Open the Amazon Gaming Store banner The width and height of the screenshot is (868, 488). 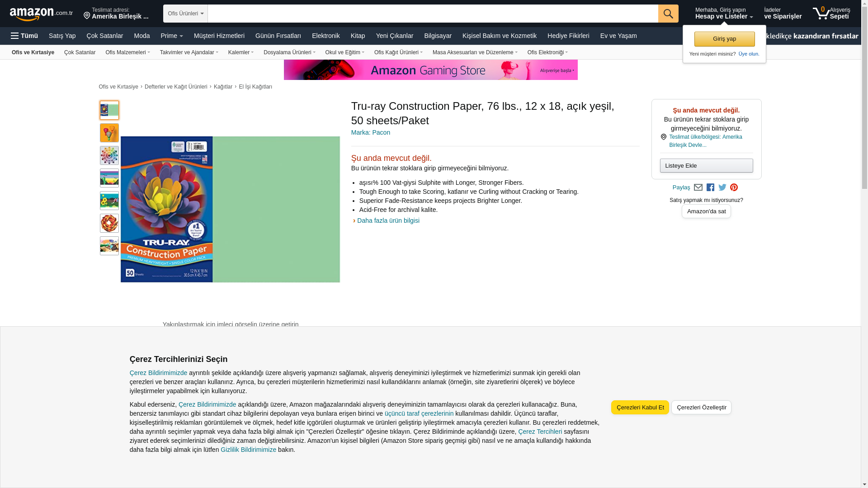[x=430, y=70]
